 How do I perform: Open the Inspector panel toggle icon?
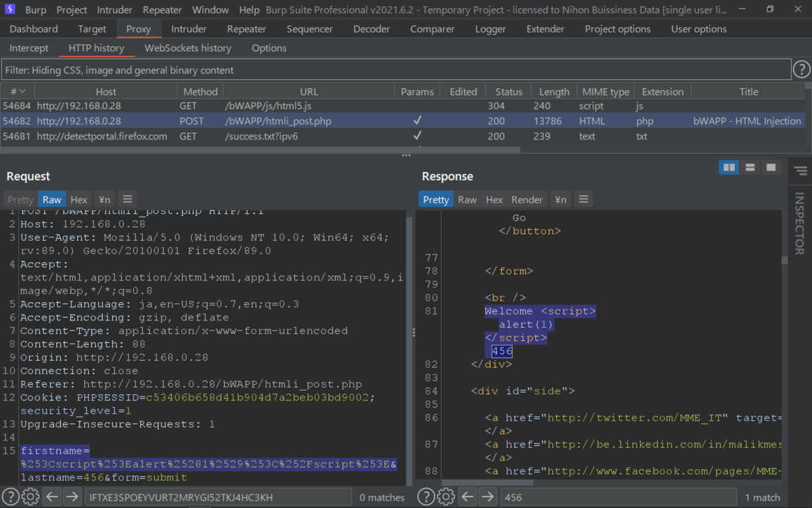click(800, 171)
